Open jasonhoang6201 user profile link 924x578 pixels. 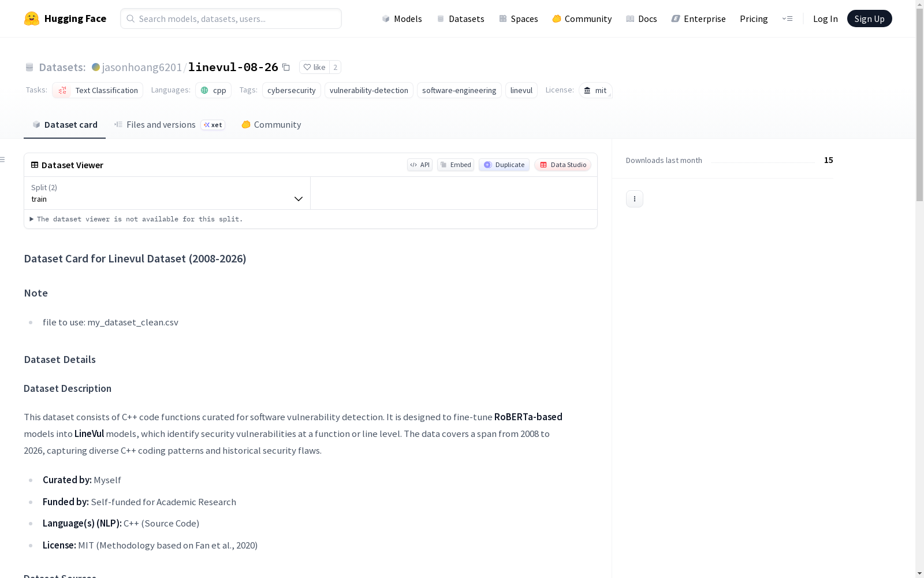tap(142, 67)
